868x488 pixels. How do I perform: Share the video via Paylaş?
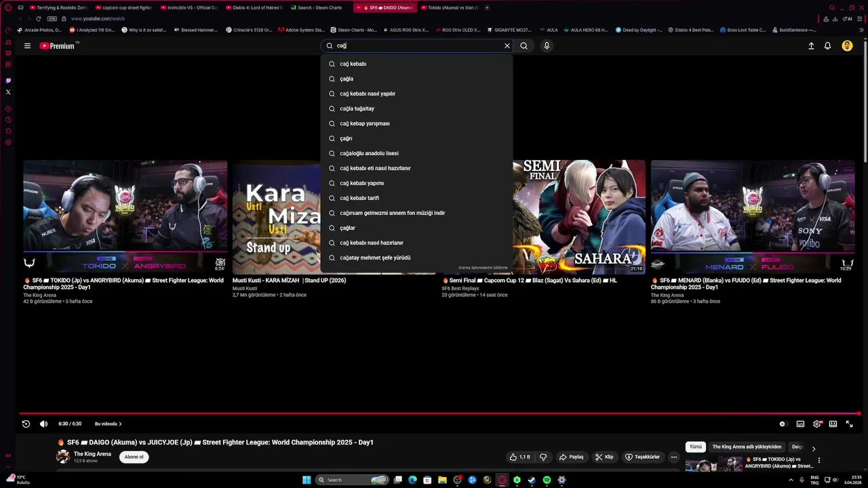pos(571,457)
